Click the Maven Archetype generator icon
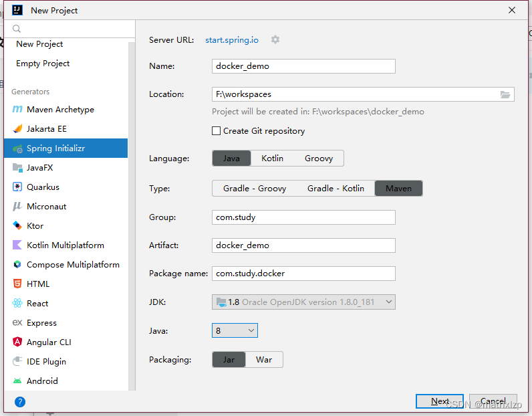The height and width of the screenshot is (416, 532). [x=17, y=109]
